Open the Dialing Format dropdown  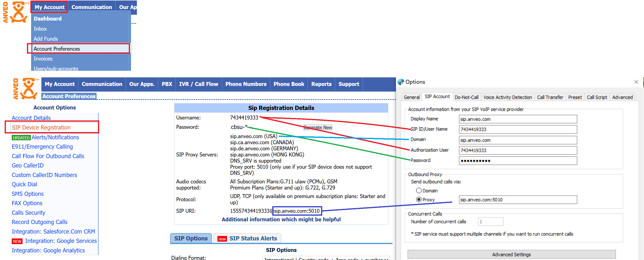pyautogui.click(x=326, y=258)
